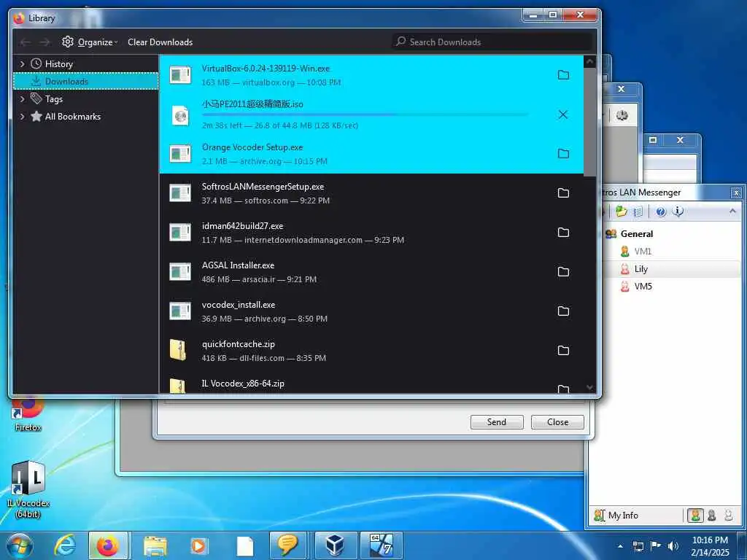Click the volume speaker tray icon

(673, 546)
